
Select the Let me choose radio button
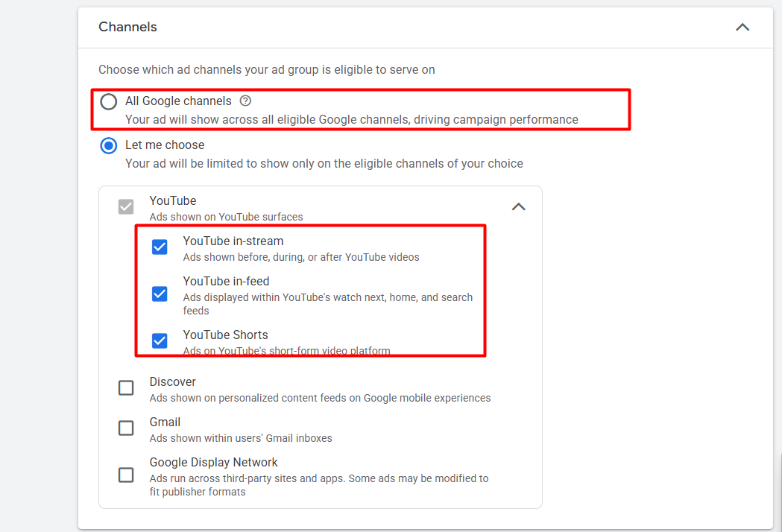(x=109, y=145)
